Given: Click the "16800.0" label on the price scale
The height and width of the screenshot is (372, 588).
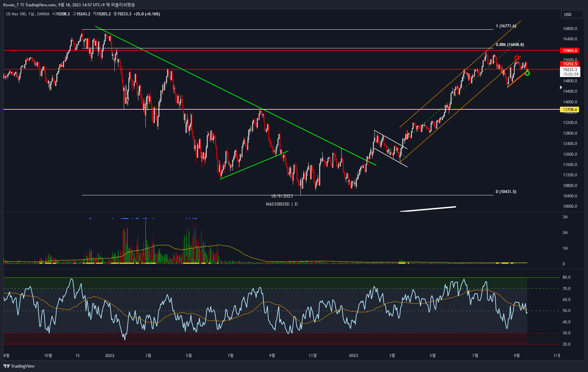Looking at the screenshot, I should 570,29.
